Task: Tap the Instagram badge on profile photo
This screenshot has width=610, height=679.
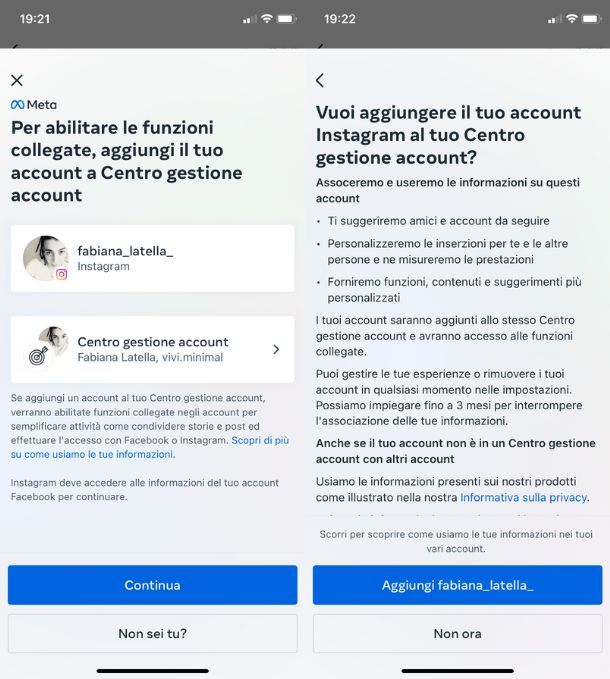Action: 61,274
